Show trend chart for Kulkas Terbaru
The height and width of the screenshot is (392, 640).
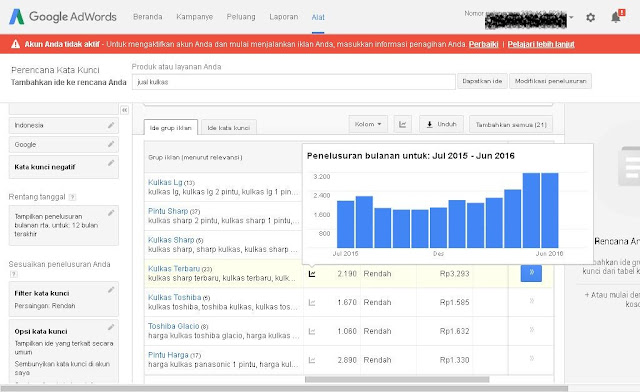312,274
